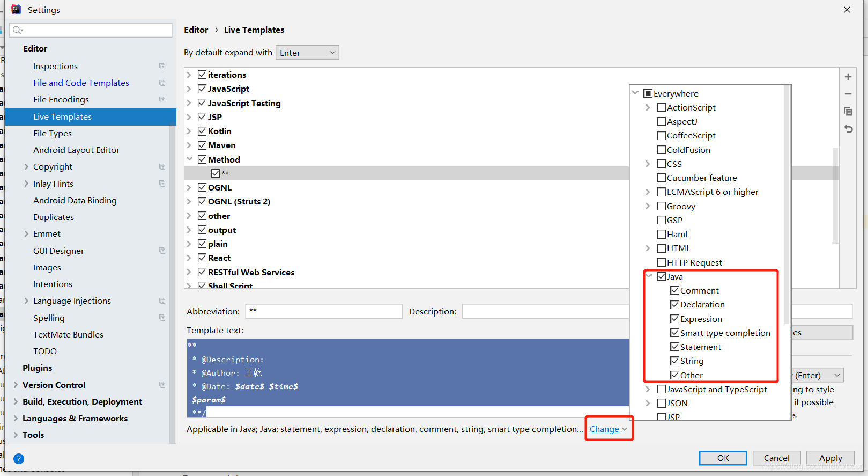Check the CoffeeScript context checkbox
868x476 pixels.
661,135
